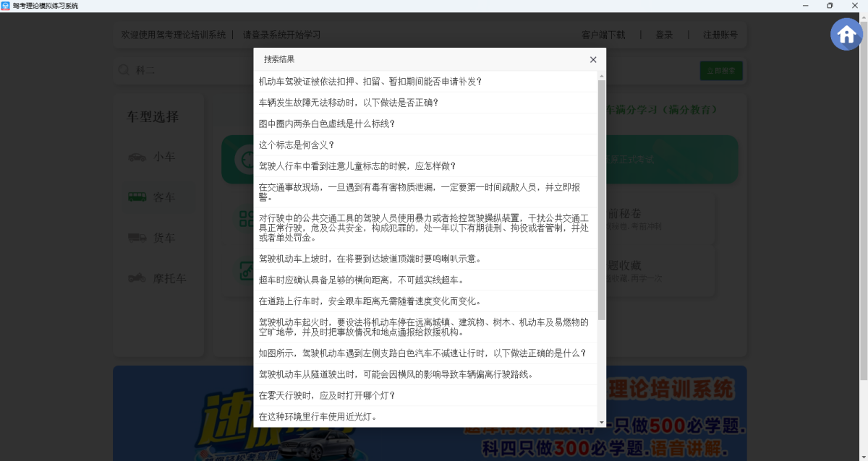Image resolution: width=868 pixels, height=461 pixels.
Task: Select the green 客车 bus icon
Action: [x=137, y=197]
